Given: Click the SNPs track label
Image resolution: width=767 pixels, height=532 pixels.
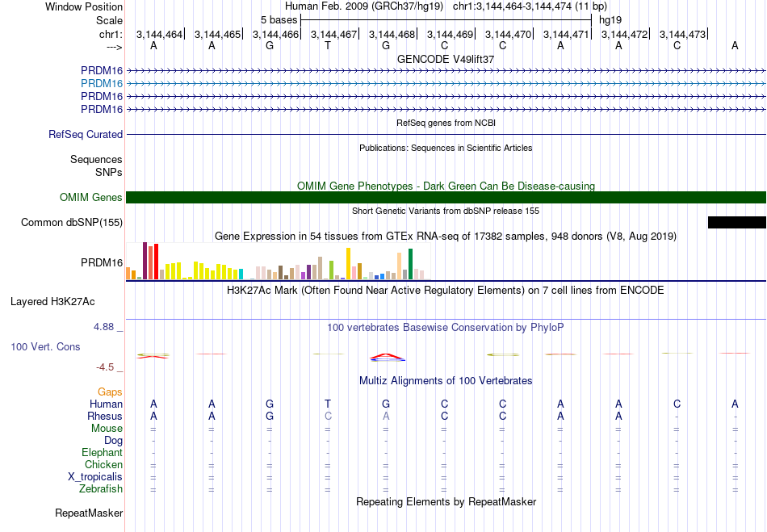Looking at the screenshot, I should (109, 172).
